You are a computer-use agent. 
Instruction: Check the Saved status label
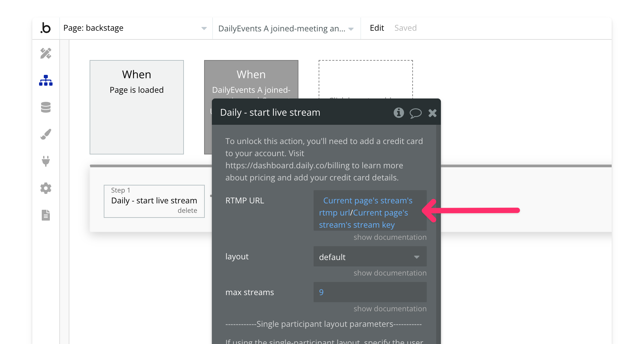[405, 28]
